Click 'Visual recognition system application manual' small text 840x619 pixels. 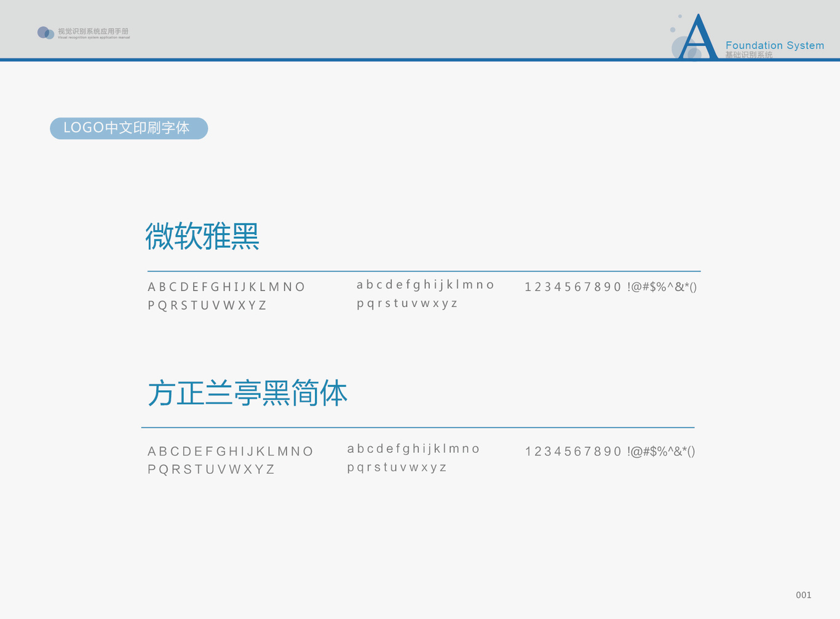tap(93, 38)
